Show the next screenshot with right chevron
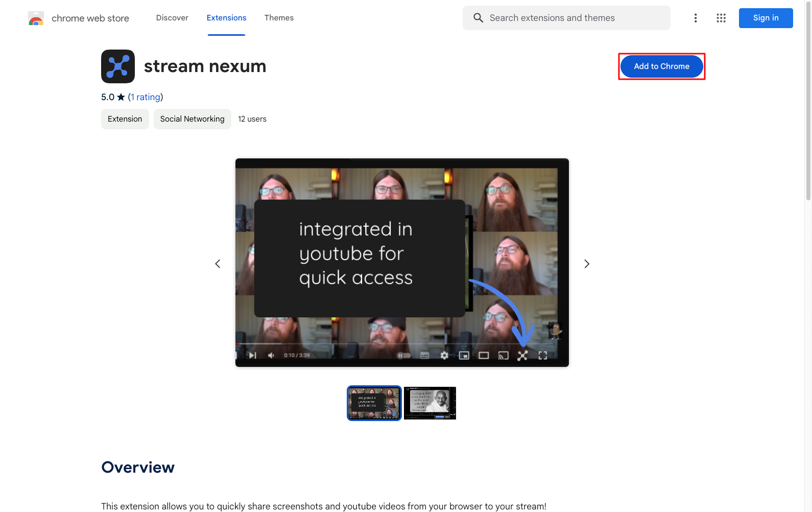The image size is (812, 512). tap(587, 264)
